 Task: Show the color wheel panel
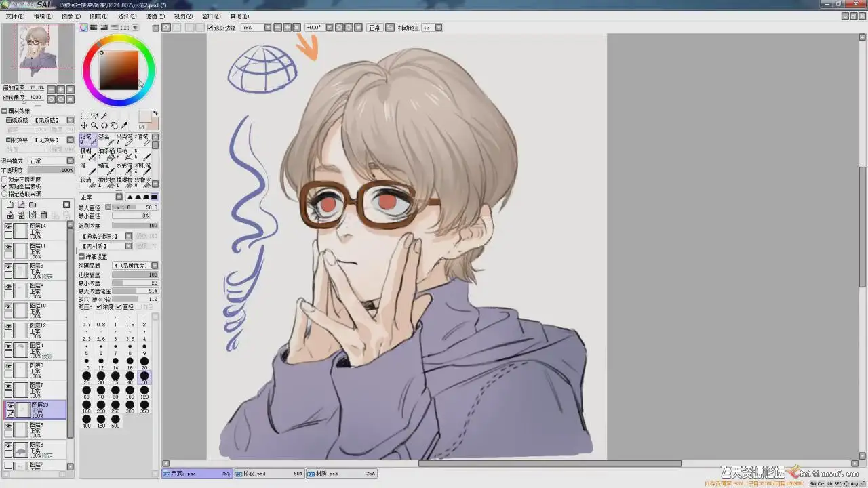(x=83, y=28)
